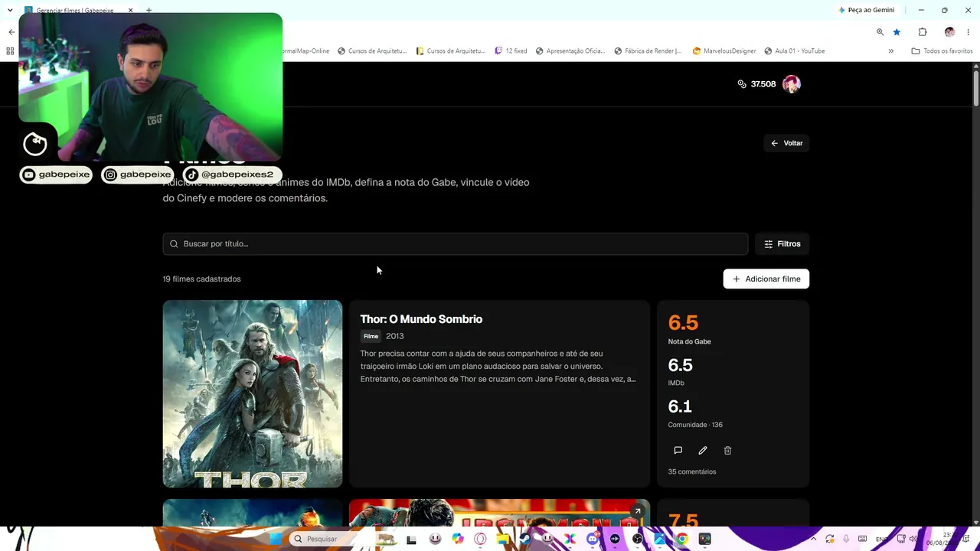The width and height of the screenshot is (980, 551).
Task: Click the 6.1 community rating value
Action: click(x=680, y=406)
